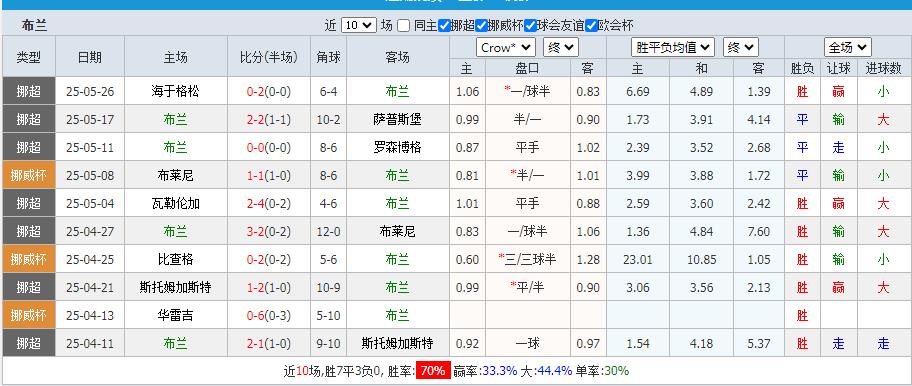Open the 终 dropdown next to 胜平负均值
912x386 pixels.
click(741, 48)
